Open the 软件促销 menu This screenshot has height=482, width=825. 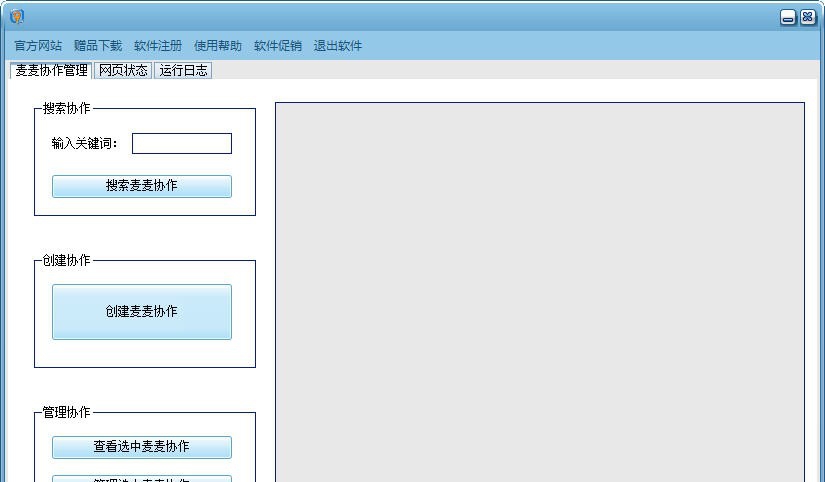tap(278, 46)
